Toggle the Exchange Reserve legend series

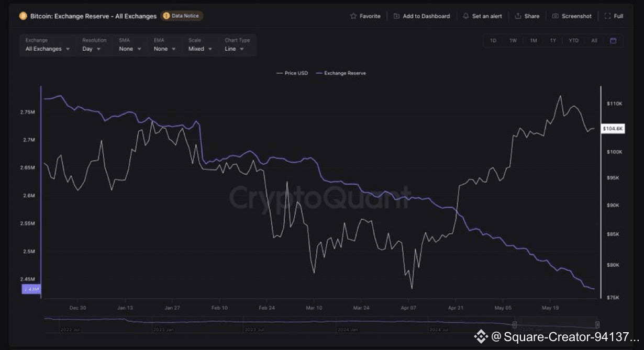(341, 73)
